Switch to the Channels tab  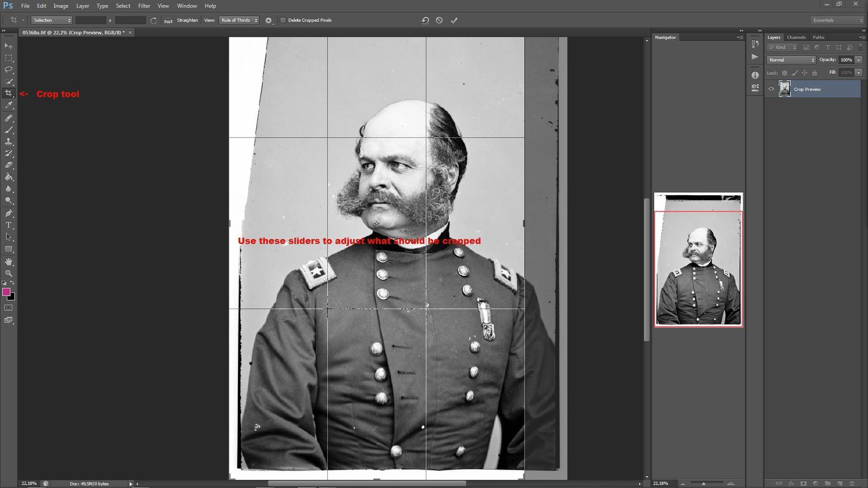796,37
